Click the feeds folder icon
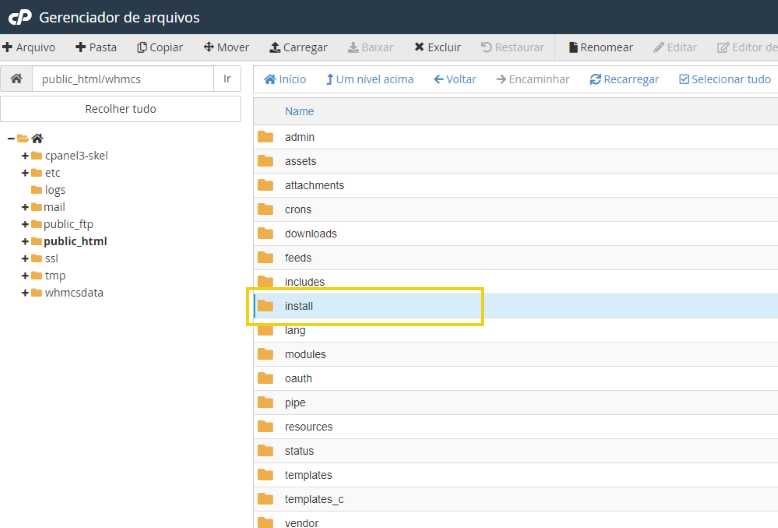This screenshot has width=778, height=528. tap(265, 258)
